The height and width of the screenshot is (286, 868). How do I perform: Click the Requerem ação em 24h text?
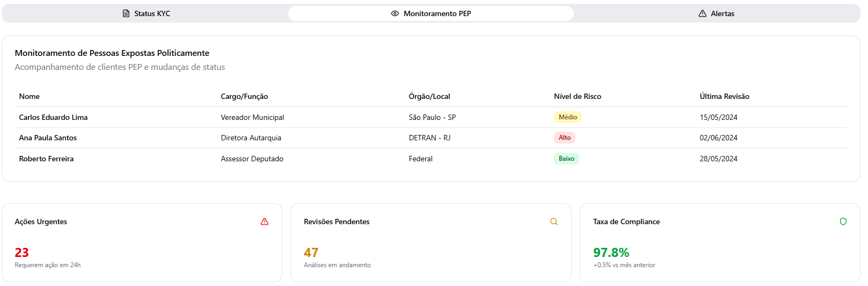tap(48, 265)
